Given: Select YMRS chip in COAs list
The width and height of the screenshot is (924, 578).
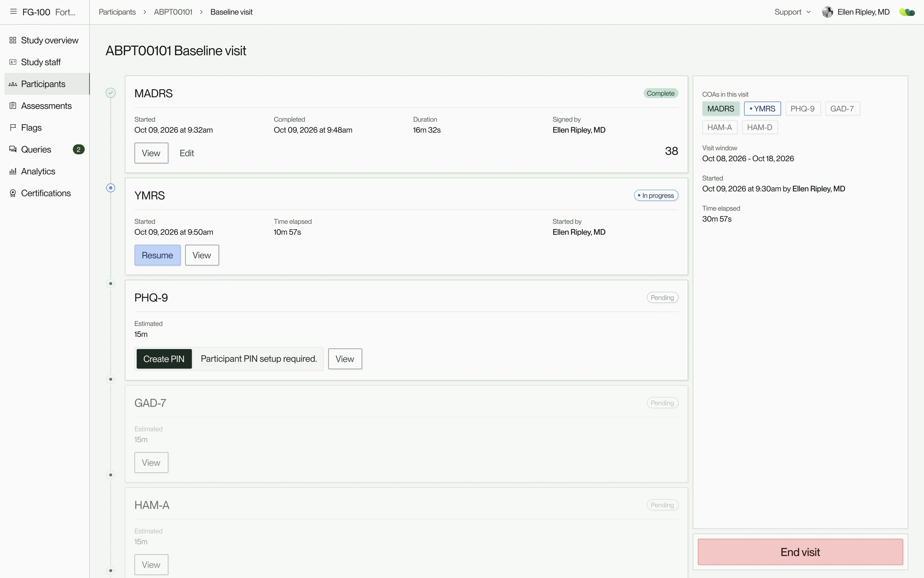Looking at the screenshot, I should 763,109.
